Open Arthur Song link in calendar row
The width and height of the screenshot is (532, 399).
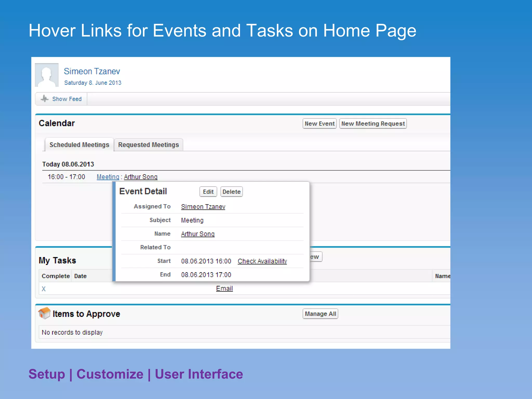click(141, 177)
